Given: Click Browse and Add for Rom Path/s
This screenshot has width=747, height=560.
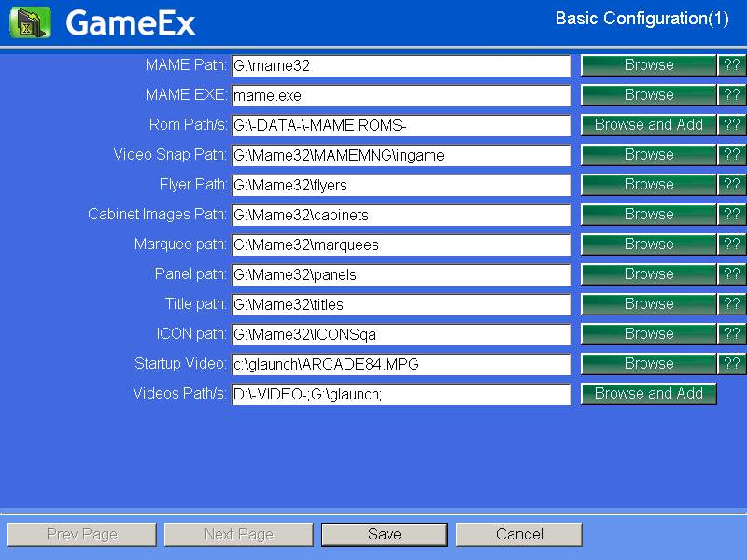Looking at the screenshot, I should click(x=648, y=125).
